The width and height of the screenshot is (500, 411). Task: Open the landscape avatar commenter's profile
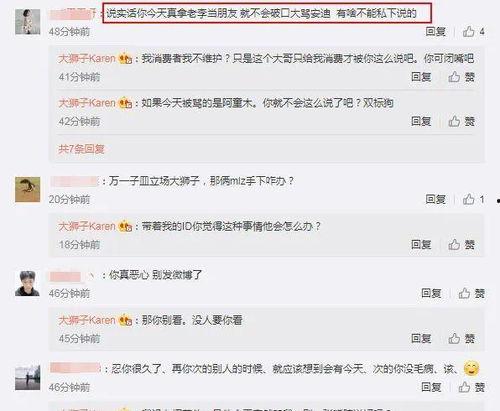point(28,378)
